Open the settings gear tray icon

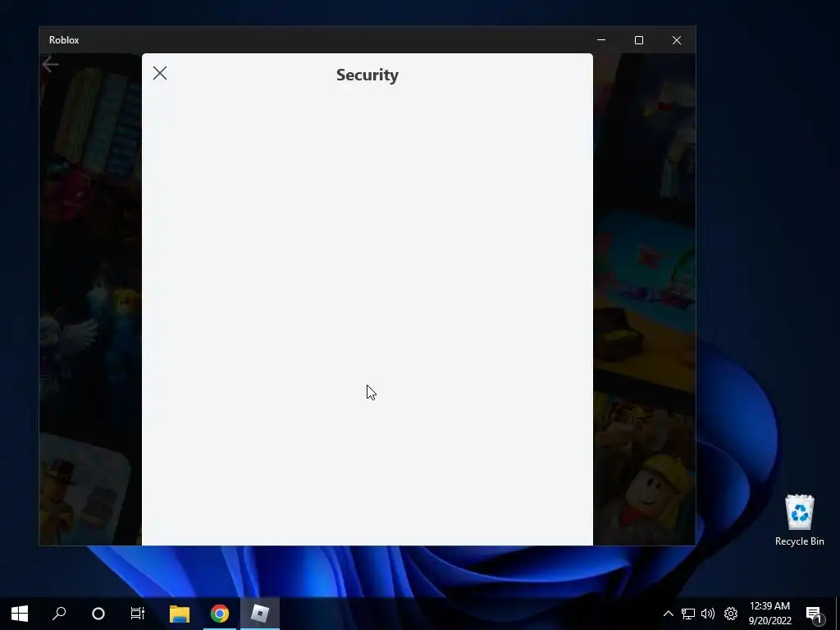pyautogui.click(x=731, y=614)
